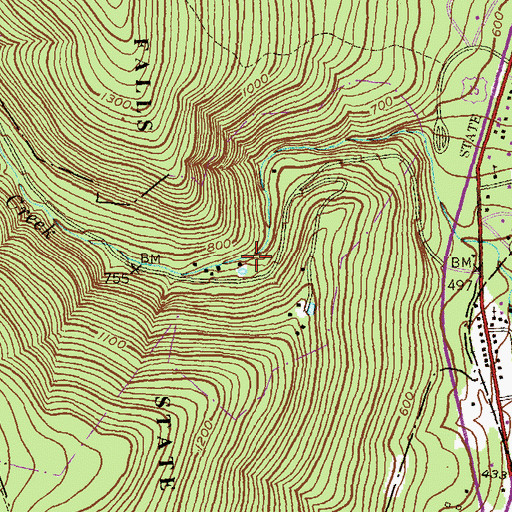The width and height of the screenshot is (512, 512).
Task: Click the oval loop road near small STATE label
Action: 441,135
